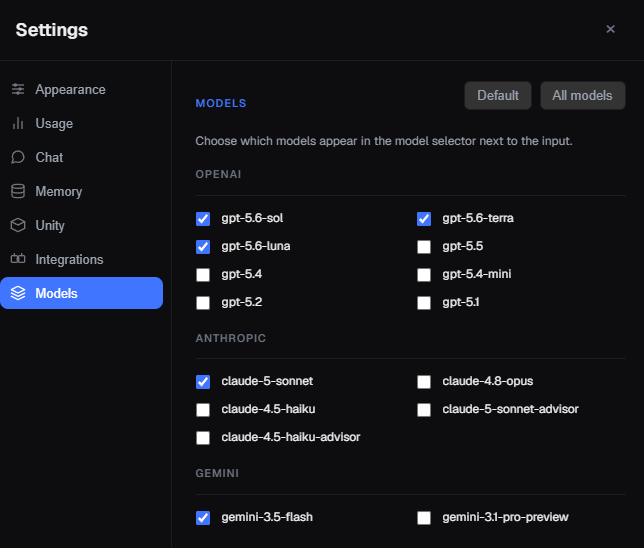Check the claude-4.5-haiku box

pyautogui.click(x=203, y=410)
